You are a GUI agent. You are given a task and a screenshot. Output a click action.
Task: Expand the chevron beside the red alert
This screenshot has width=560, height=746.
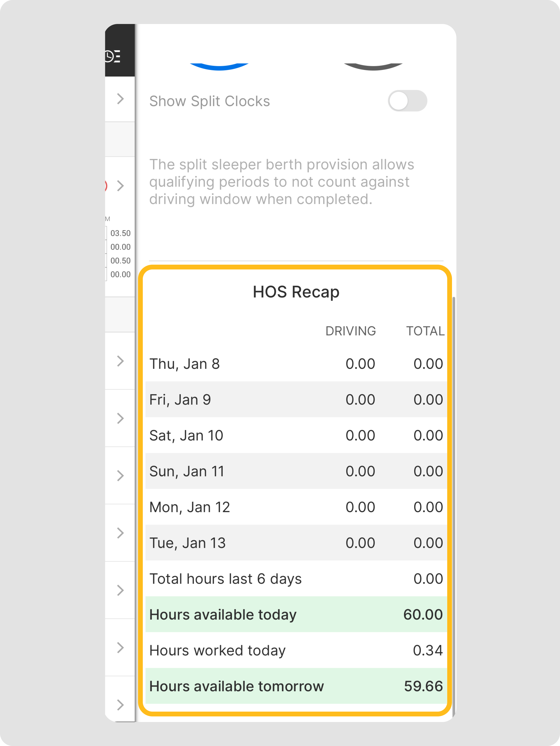point(120,186)
